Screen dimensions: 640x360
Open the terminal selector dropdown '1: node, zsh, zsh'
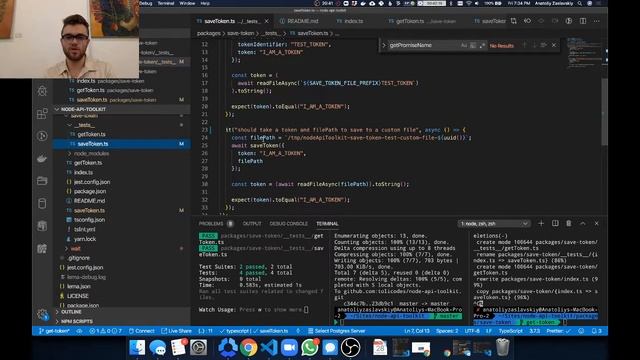point(494,224)
